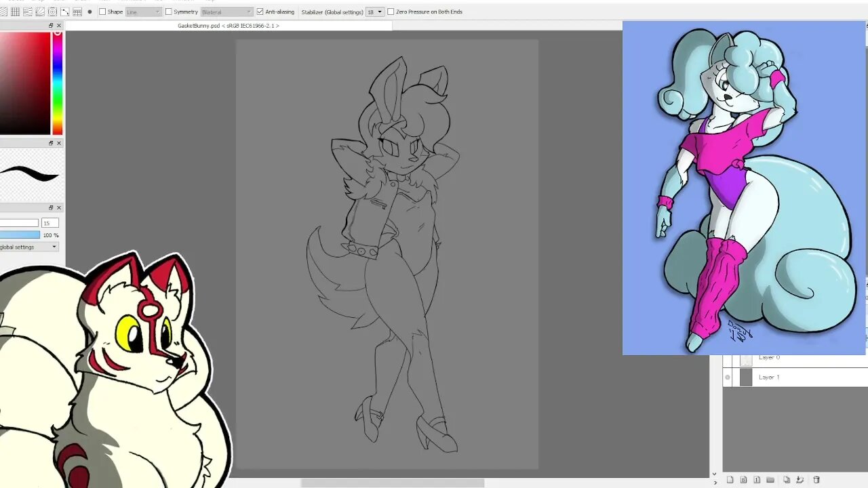Float the color panel with undock icon

coord(51,26)
